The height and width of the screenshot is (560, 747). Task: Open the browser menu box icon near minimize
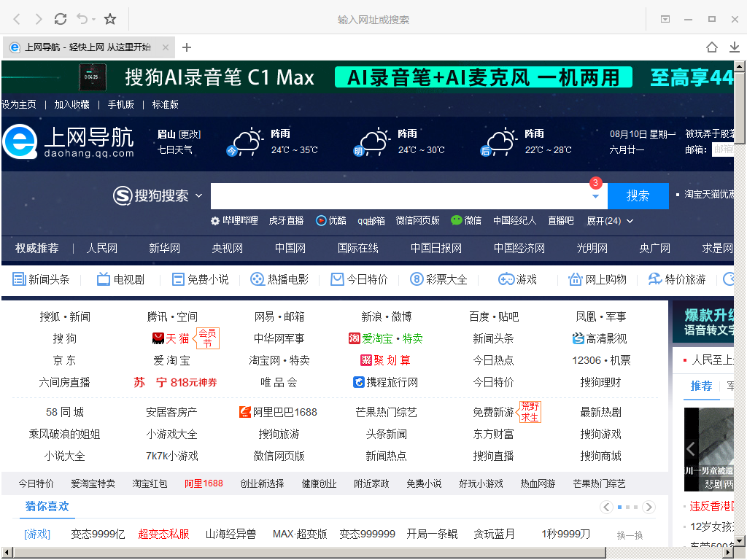click(x=665, y=19)
